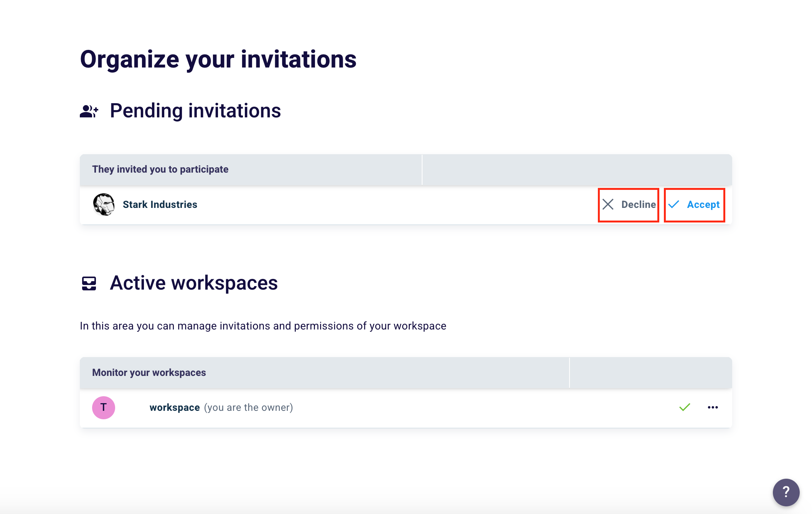Click the workspace tray icon beside Active workspaces
Image resolution: width=812 pixels, height=514 pixels.
pyautogui.click(x=88, y=283)
